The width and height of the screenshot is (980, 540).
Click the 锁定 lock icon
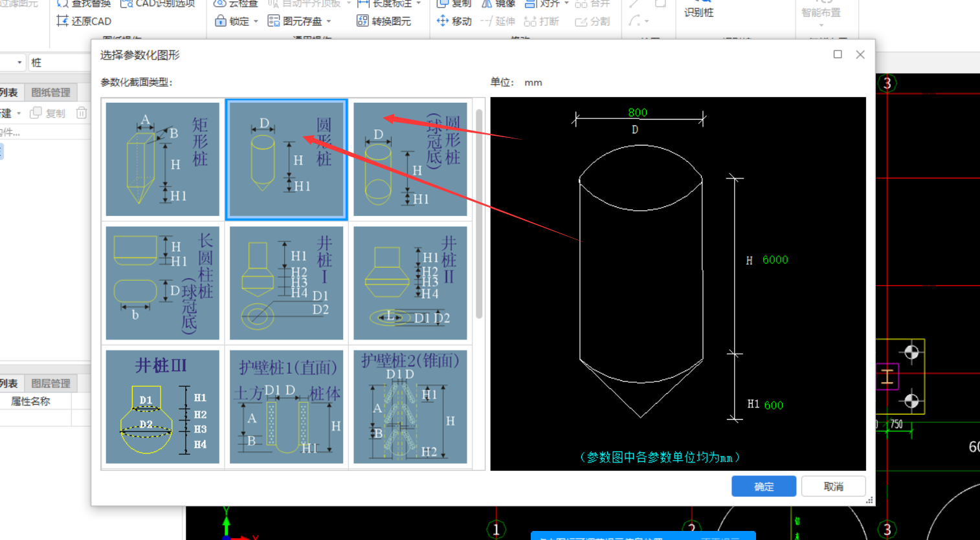pyautogui.click(x=221, y=21)
